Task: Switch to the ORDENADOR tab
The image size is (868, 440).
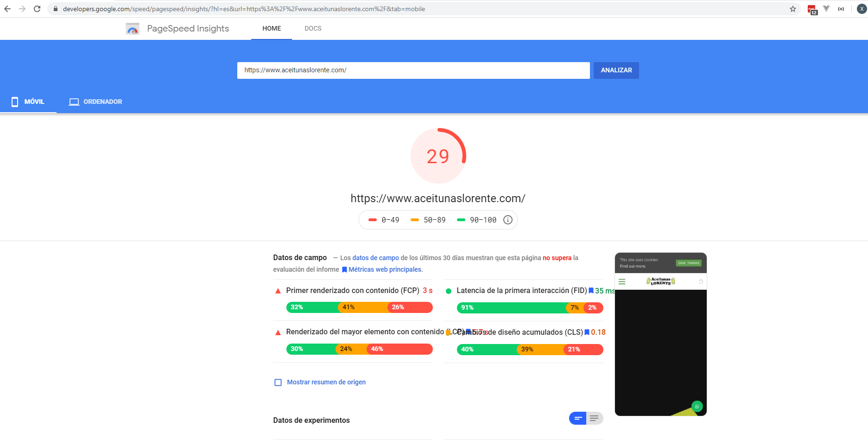Action: pos(95,102)
